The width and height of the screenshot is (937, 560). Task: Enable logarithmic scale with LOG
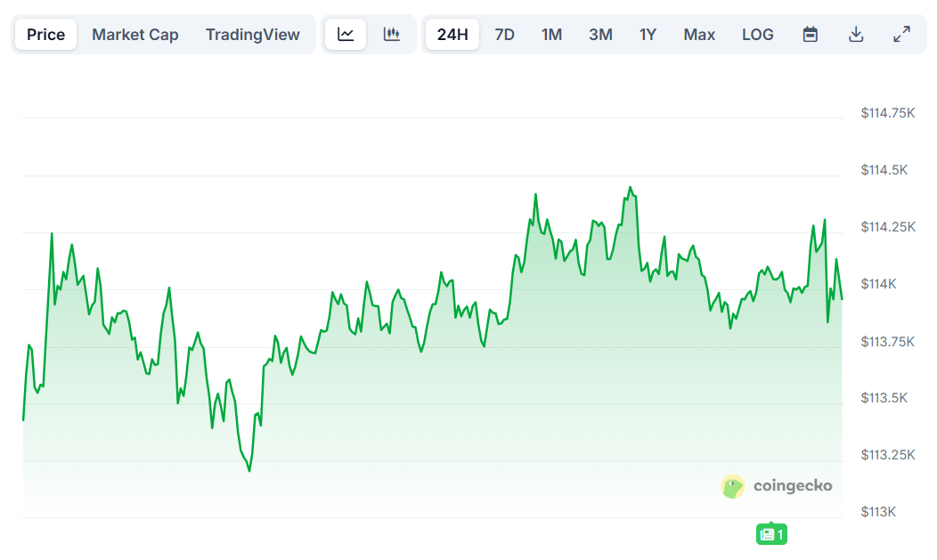coord(757,34)
